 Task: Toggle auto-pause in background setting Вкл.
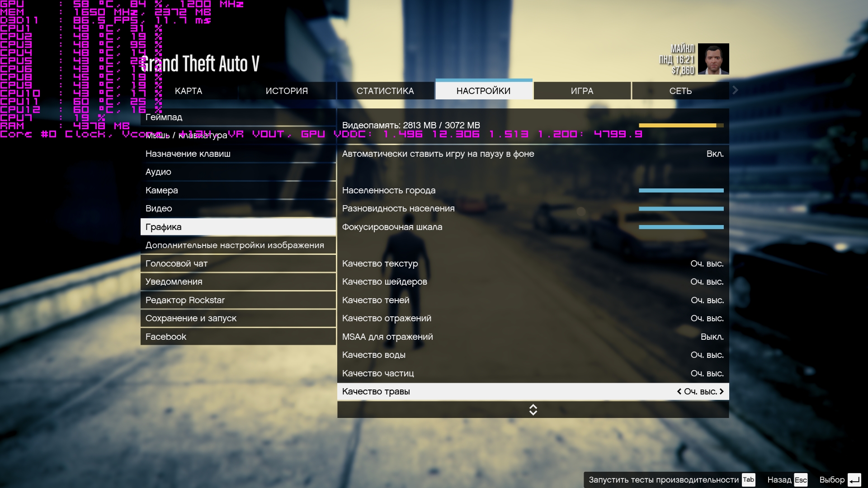715,154
